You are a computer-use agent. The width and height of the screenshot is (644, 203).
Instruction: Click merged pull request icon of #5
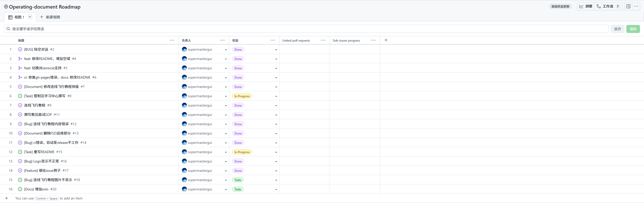tap(20, 68)
